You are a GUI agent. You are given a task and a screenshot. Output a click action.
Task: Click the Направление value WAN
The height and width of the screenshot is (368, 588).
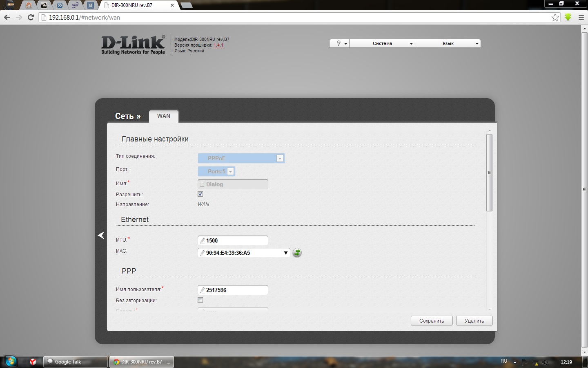click(x=203, y=204)
